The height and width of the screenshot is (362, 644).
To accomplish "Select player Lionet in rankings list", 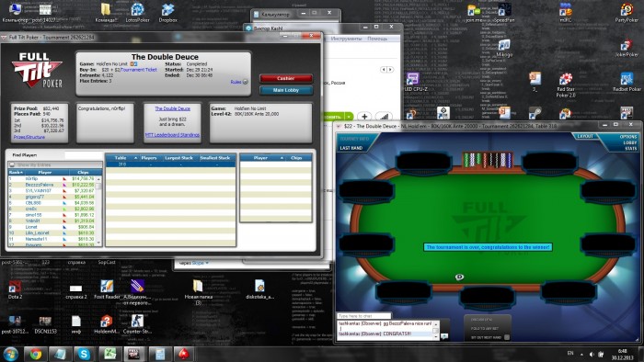I will tap(52, 227).
